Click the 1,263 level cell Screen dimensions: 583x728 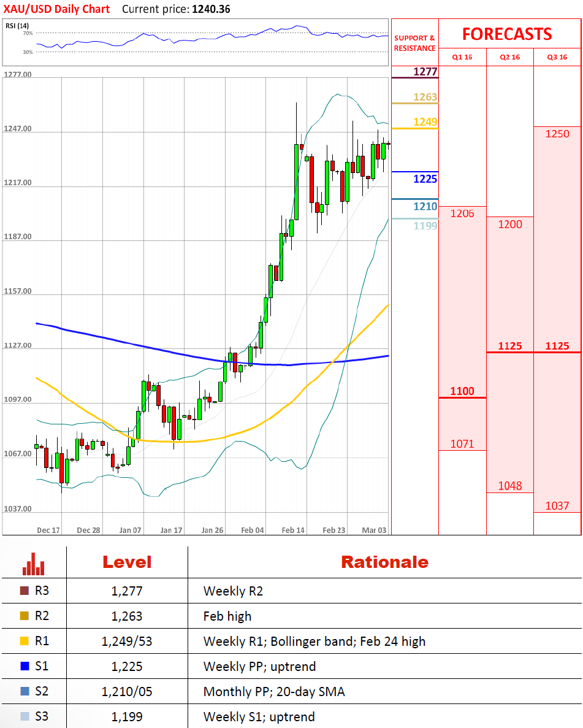coord(127,616)
